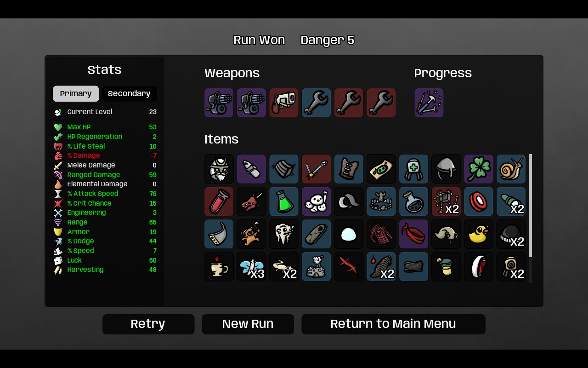
Task: Click the gray helmet item icon
Action: pyautogui.click(x=446, y=169)
